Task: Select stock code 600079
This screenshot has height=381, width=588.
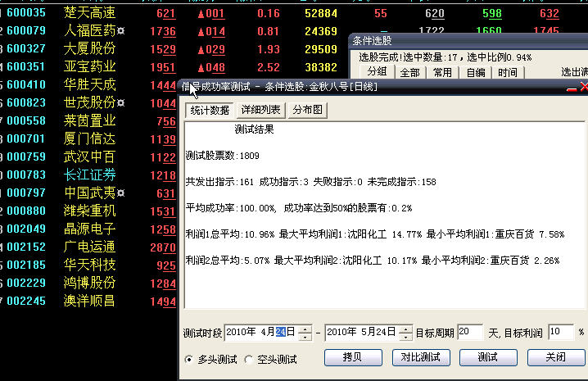Action: (26, 30)
